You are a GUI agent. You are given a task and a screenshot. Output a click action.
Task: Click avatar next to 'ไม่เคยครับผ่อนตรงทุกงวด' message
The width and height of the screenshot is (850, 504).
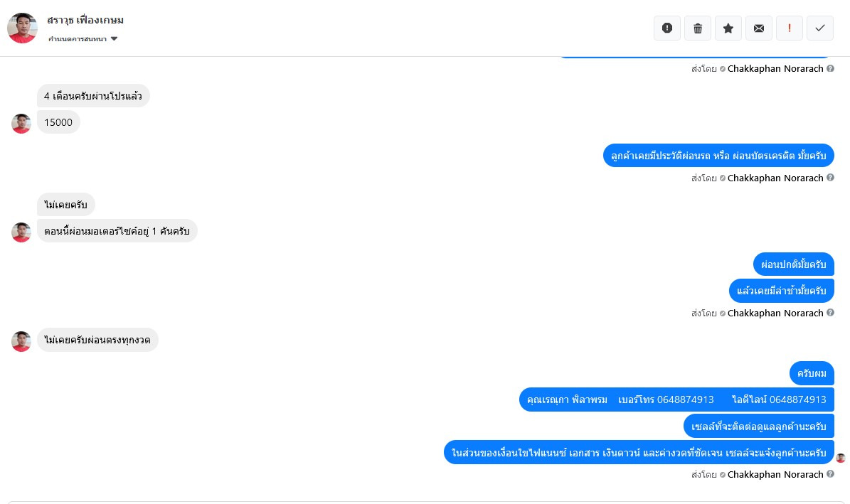click(21, 341)
